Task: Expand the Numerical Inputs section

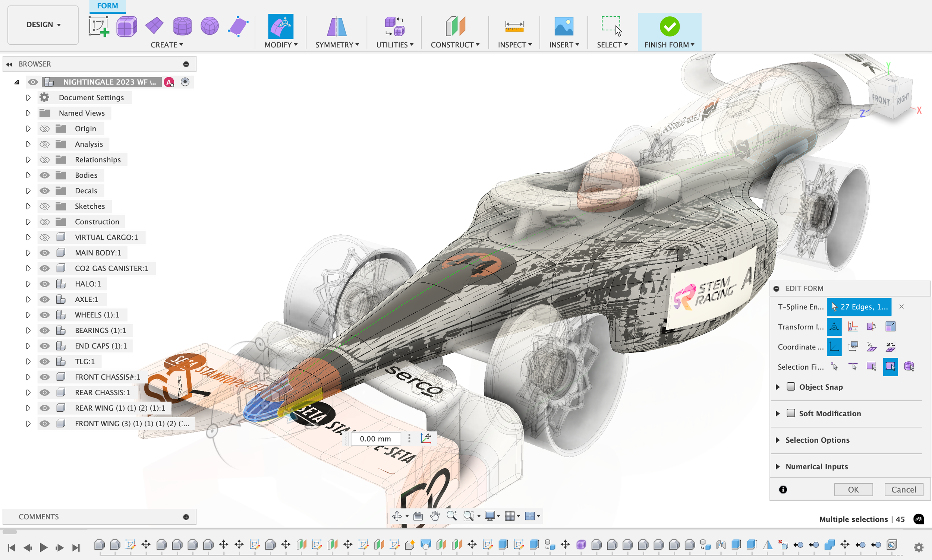Action: tap(778, 466)
